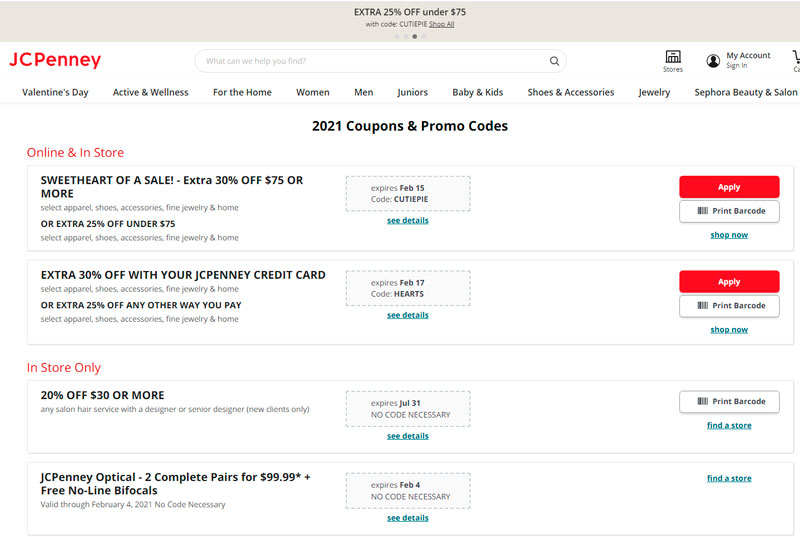Open Active & Wellness menu

coord(151,92)
